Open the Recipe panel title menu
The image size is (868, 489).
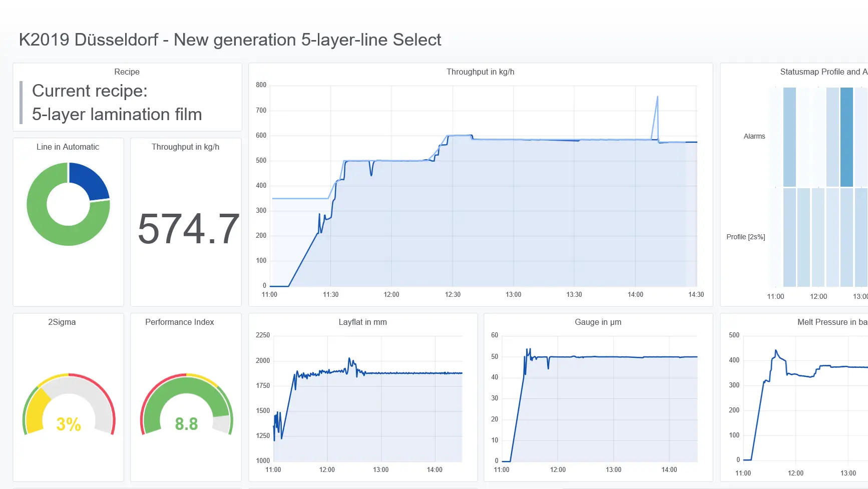click(x=127, y=72)
